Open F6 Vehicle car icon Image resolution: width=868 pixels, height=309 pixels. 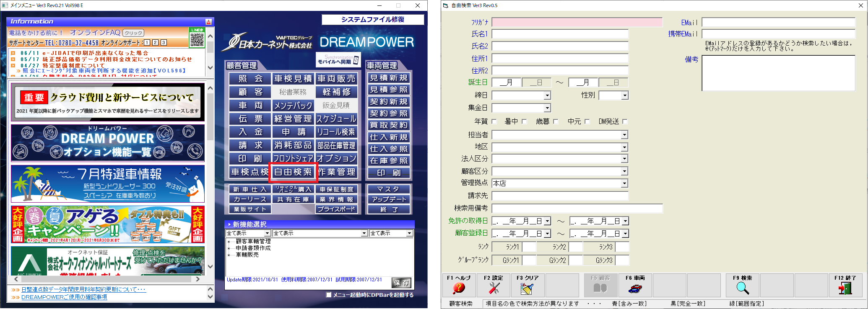click(x=635, y=285)
